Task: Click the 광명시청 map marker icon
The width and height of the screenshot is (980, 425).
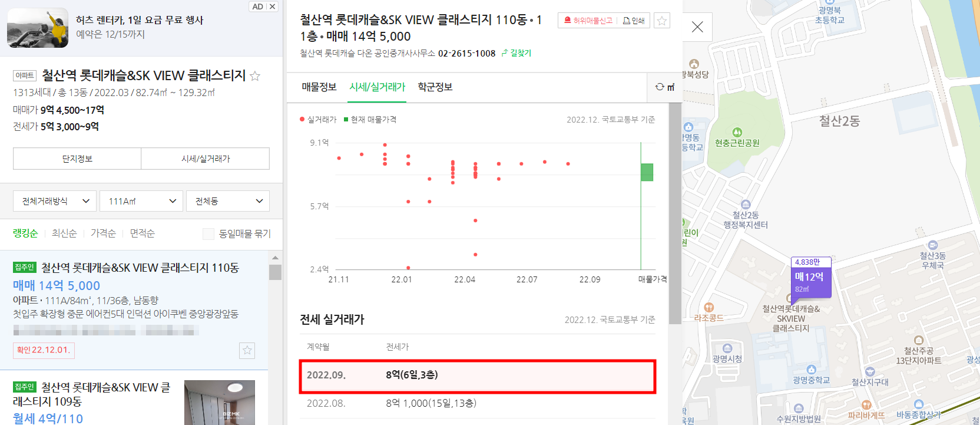Action: [x=727, y=348]
